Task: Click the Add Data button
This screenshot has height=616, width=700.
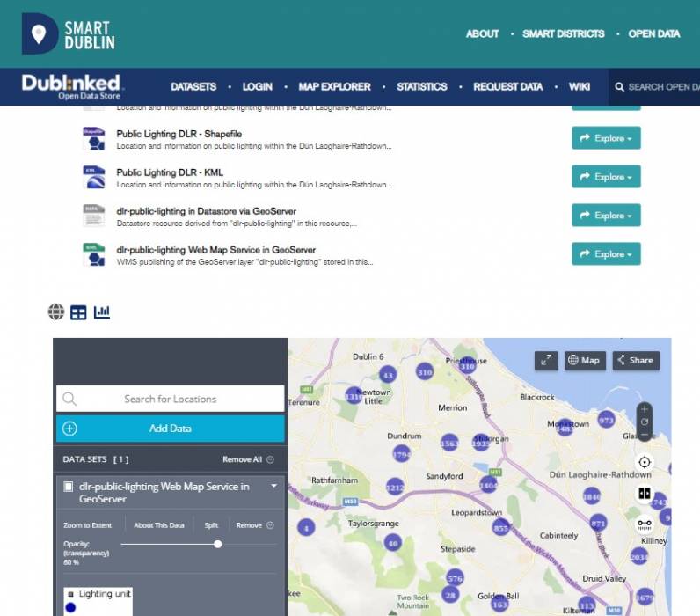Action: click(171, 429)
